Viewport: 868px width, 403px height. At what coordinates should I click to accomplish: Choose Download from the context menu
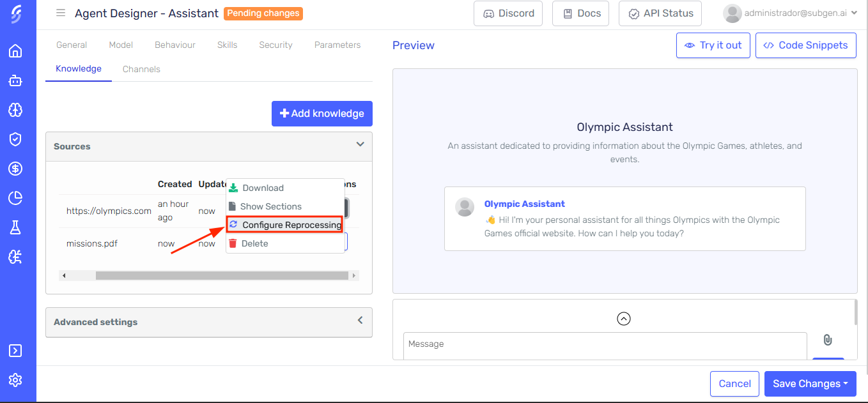click(285, 188)
